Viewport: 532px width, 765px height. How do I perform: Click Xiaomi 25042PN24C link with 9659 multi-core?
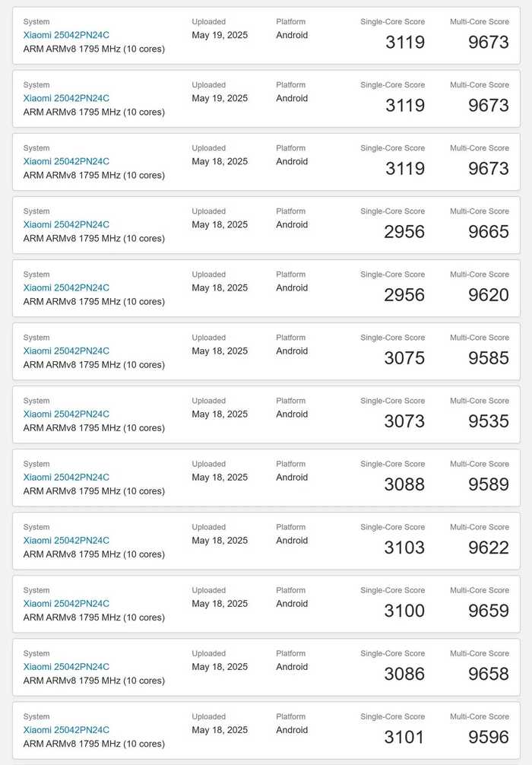pos(66,603)
